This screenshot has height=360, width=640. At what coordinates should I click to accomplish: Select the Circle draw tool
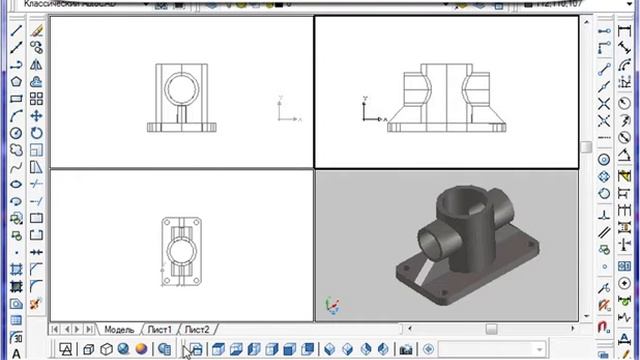[16, 133]
